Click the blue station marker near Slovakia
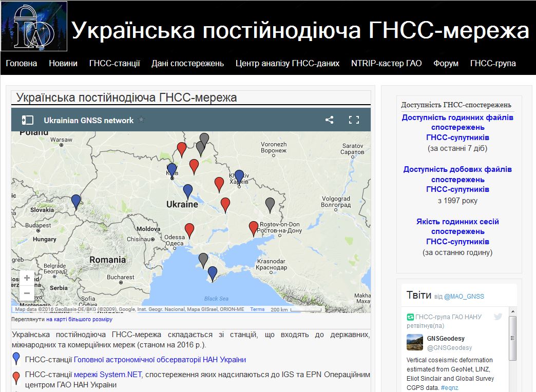 tap(76, 202)
